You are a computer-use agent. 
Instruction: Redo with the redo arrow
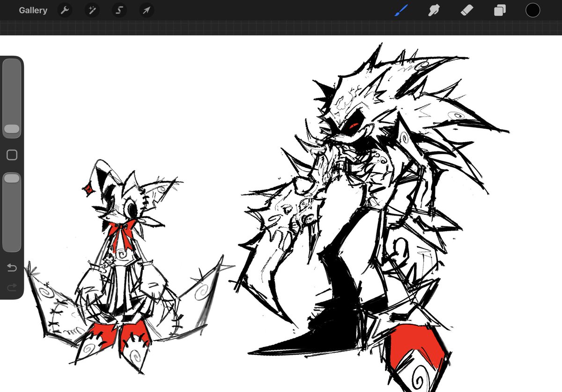click(12, 287)
